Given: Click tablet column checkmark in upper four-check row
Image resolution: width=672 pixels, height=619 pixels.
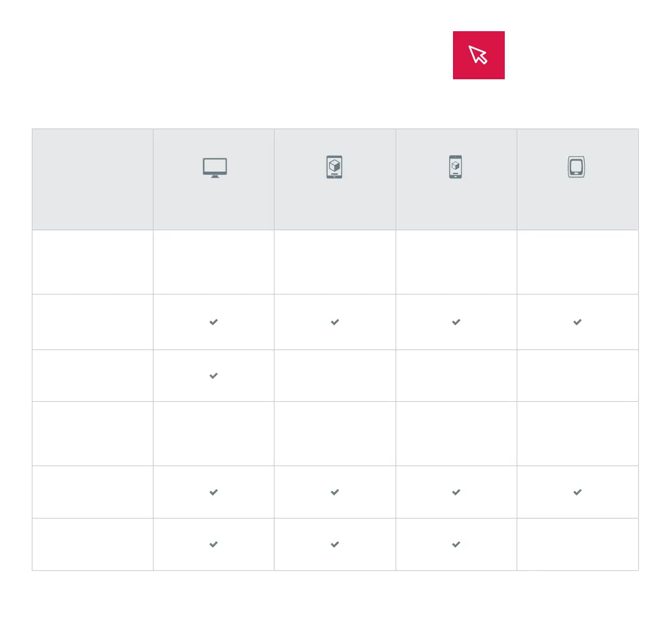Looking at the screenshot, I should pos(334,322).
